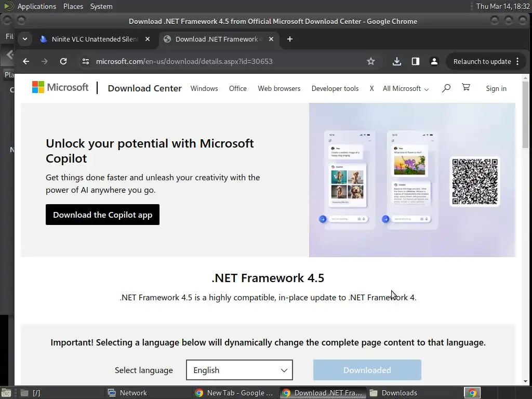Expand the All Microsoft dropdown

tap(406, 88)
